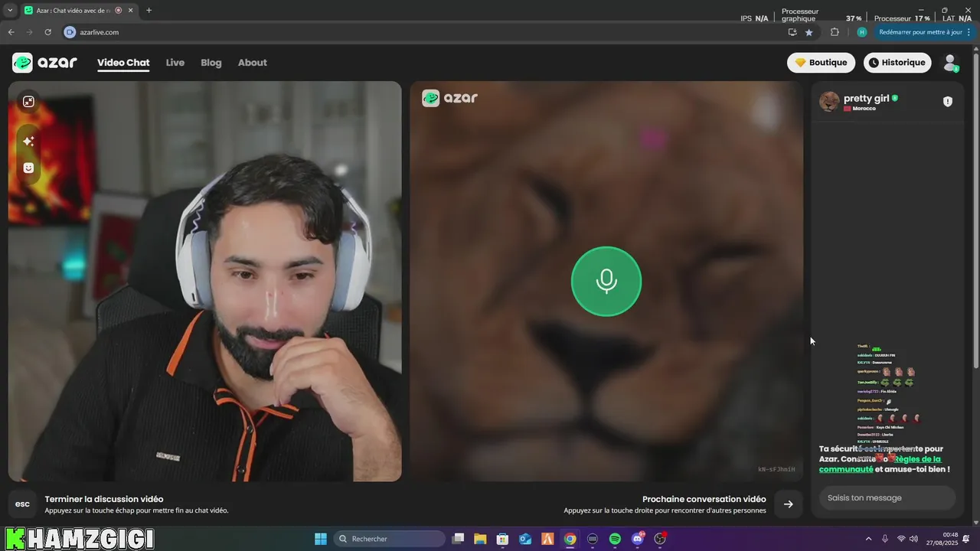This screenshot has height=551, width=980.
Task: Click Redémarrer pour mettre à jour
Action: [921, 32]
